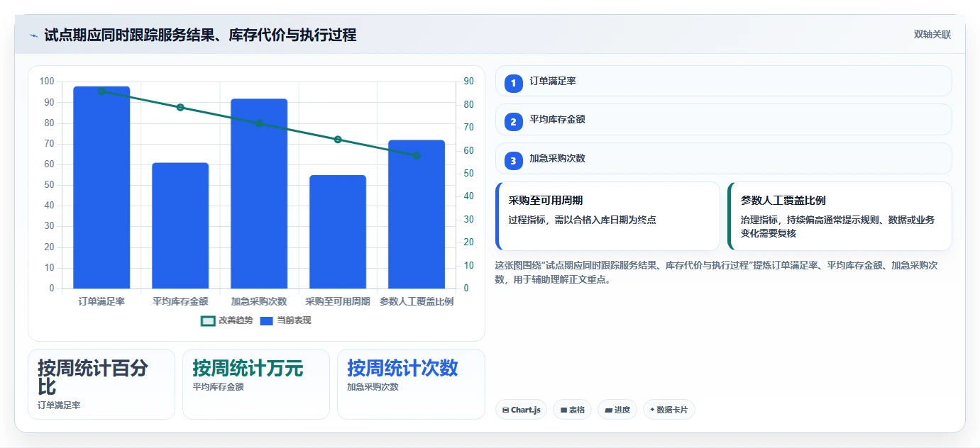This screenshot has height=448, width=980.
Task: Select the 数据卡片 tag
Action: click(669, 410)
